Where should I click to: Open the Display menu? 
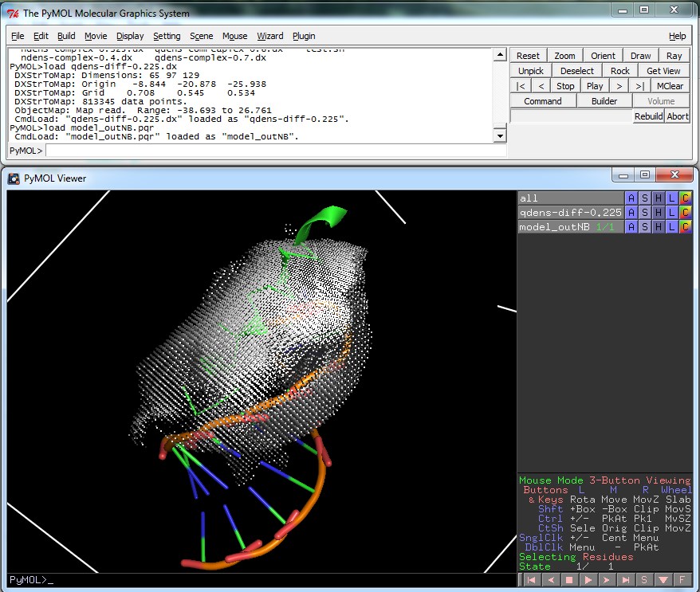pos(130,36)
